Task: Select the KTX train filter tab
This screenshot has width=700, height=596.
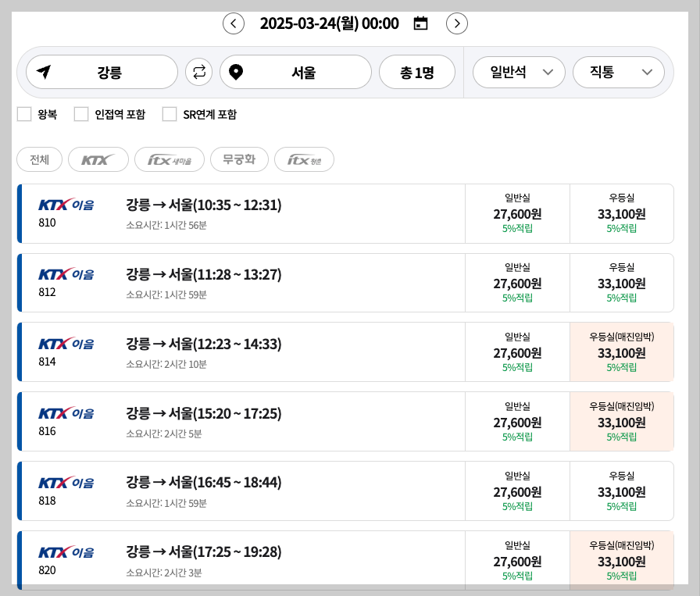Action: [98, 159]
